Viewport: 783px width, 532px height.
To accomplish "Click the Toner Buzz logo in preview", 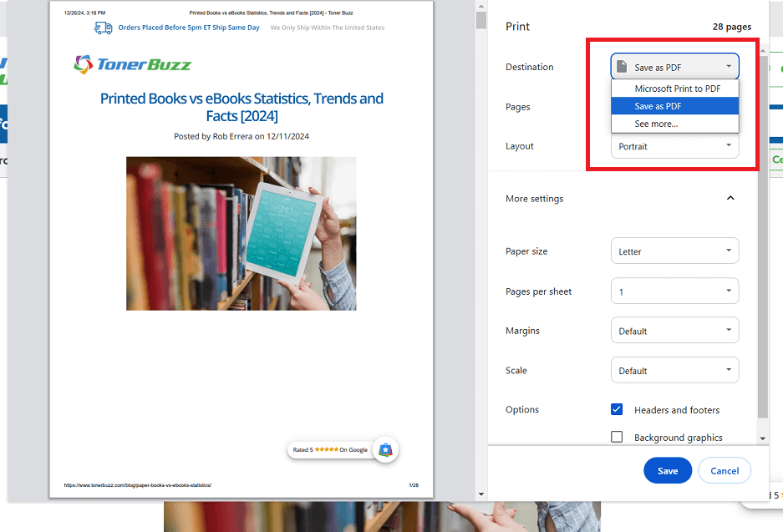I will 132,64.
